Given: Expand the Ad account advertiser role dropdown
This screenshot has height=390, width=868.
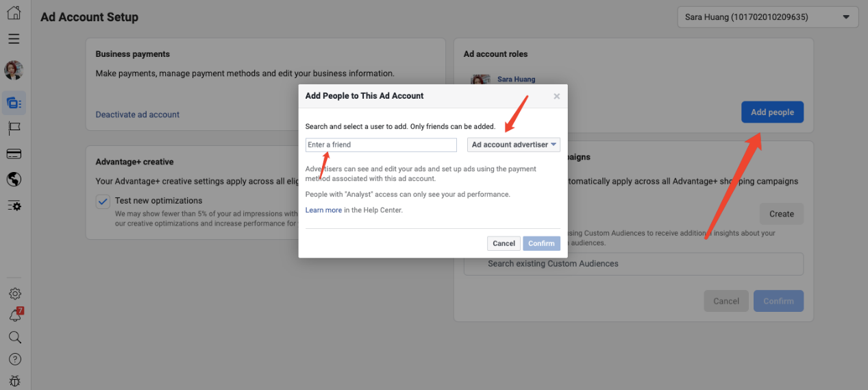Looking at the screenshot, I should coord(514,145).
